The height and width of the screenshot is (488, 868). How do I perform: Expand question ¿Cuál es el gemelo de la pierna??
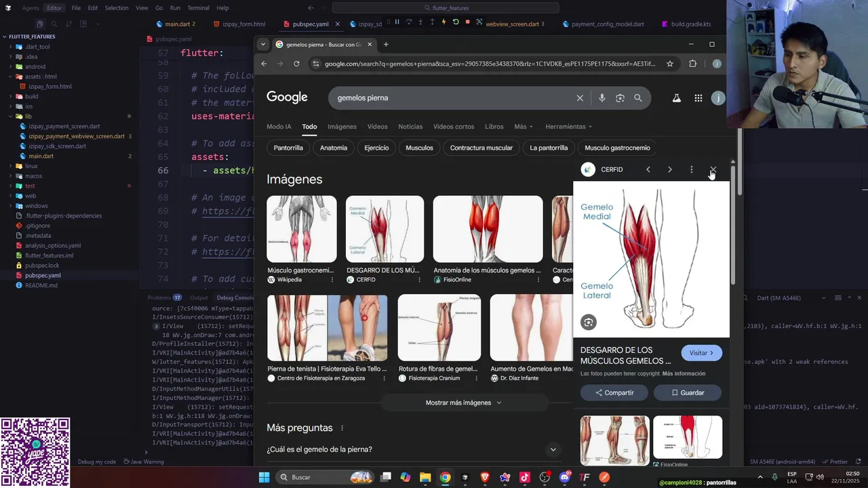pos(553,449)
